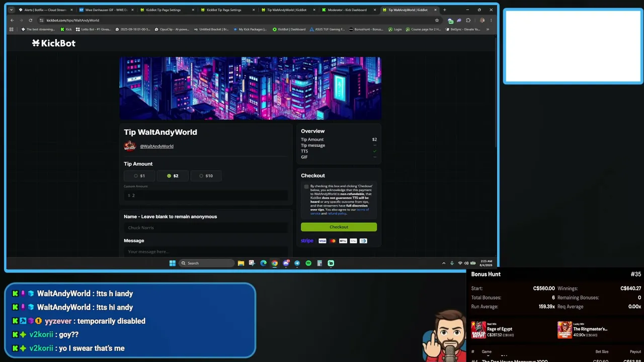The height and width of the screenshot is (362, 644).
Task: Expand the bookmarks bar overflow chevron
Action: (488, 29)
